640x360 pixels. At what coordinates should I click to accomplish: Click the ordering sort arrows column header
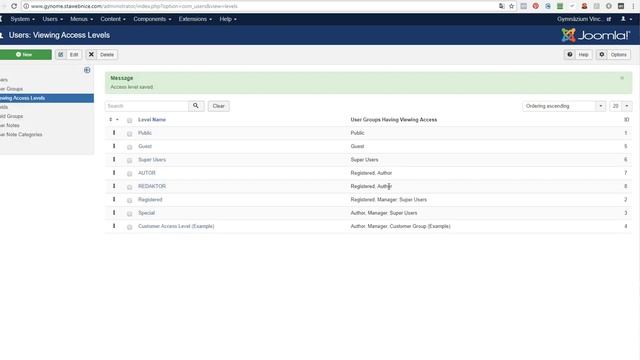pos(113,120)
